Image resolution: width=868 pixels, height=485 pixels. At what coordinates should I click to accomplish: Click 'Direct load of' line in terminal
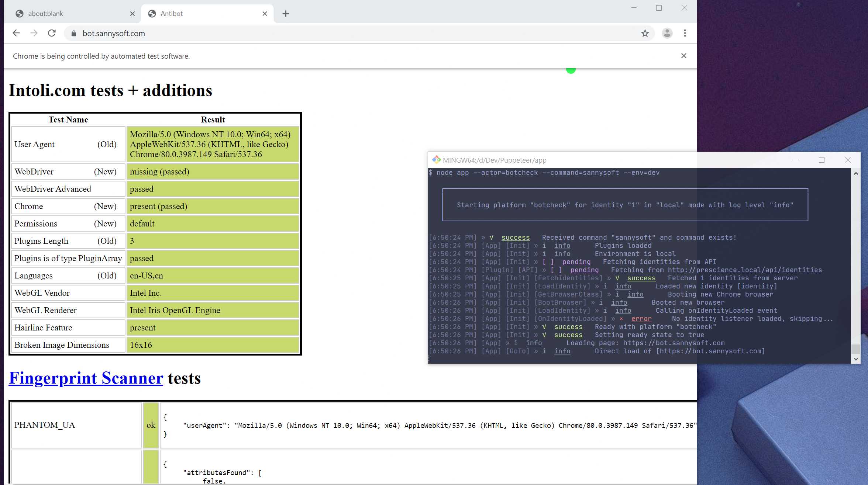click(680, 351)
